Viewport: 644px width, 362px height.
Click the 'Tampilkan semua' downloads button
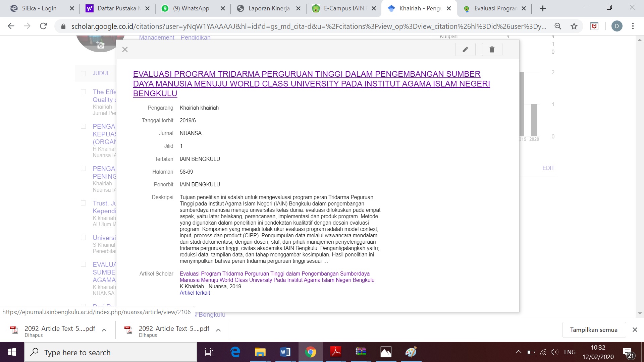593,330
